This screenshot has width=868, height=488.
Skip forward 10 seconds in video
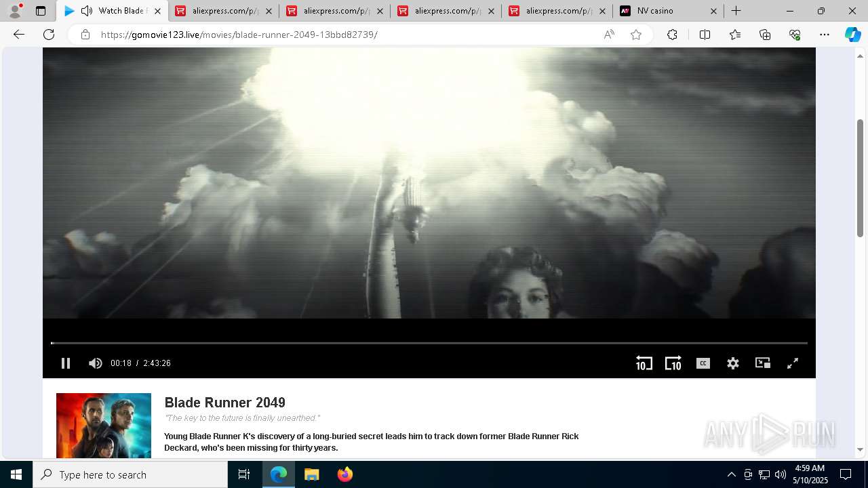pyautogui.click(x=673, y=363)
